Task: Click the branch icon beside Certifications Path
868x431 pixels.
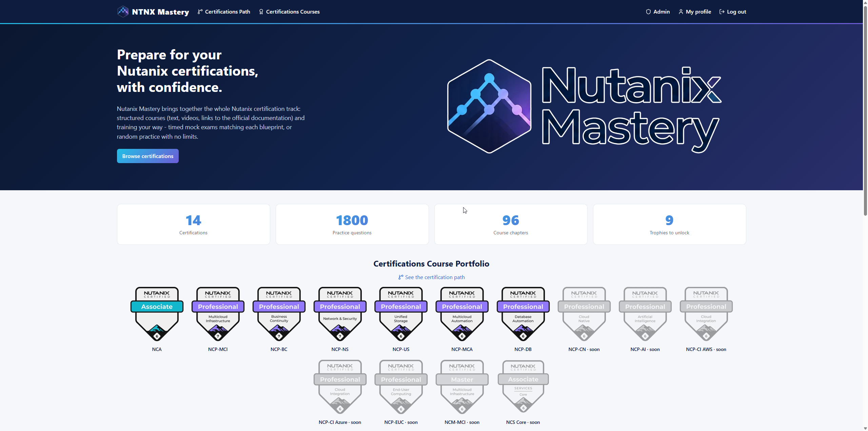Action: (x=200, y=12)
